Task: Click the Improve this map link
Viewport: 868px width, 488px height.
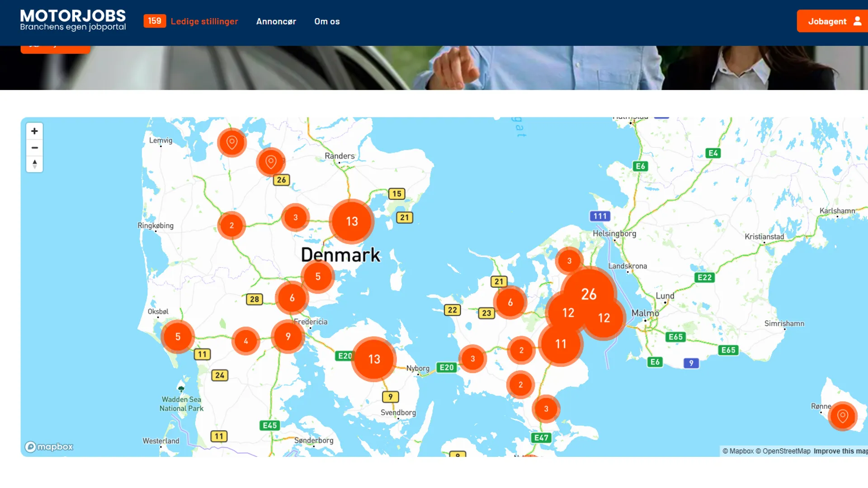Action: click(839, 450)
